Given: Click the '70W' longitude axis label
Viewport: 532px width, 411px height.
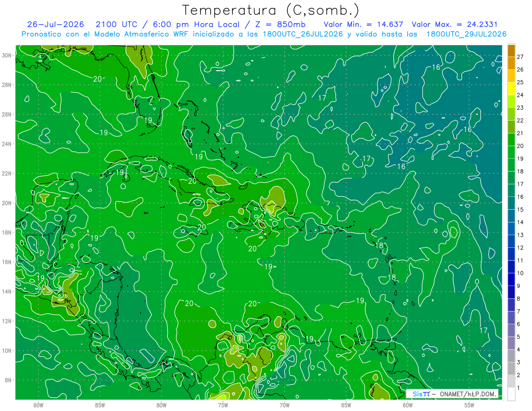Looking at the screenshot, I should (285, 405).
